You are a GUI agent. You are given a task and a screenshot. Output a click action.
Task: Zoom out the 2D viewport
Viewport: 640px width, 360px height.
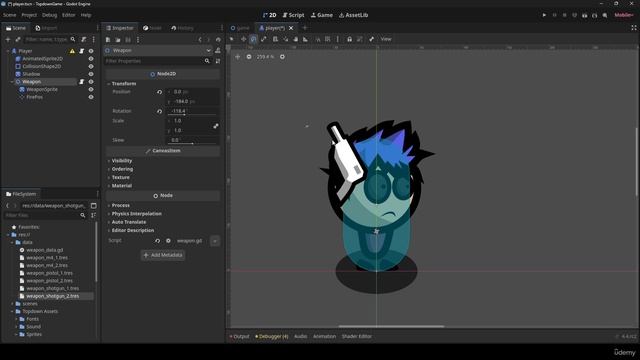tap(249, 57)
